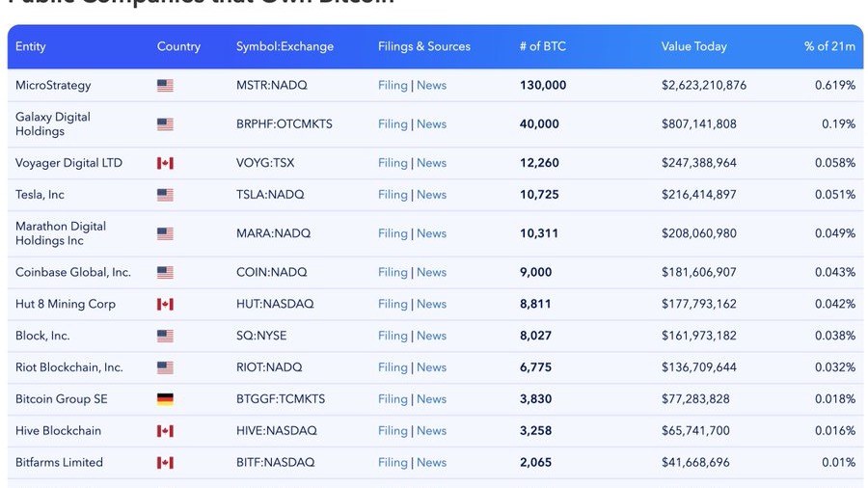Open Marathon Digital Holdings News link

click(x=431, y=233)
